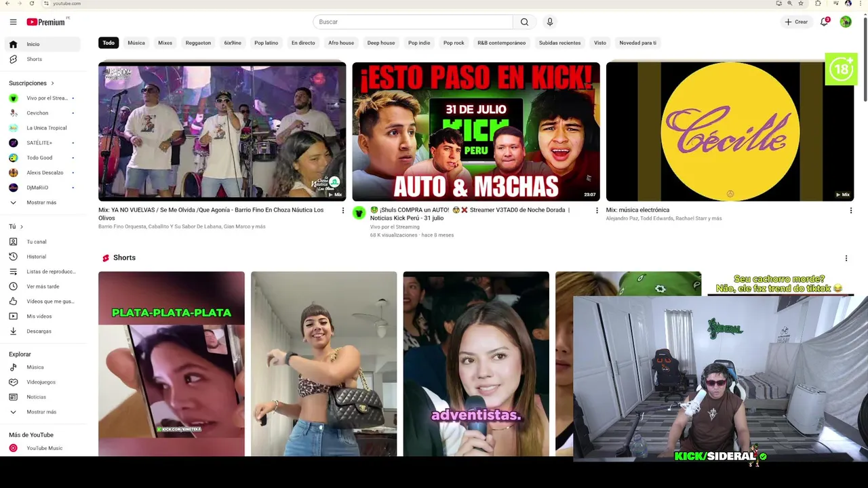This screenshot has height=488, width=868.
Task: Open Videos que me gustan
Action: pyautogui.click(x=42, y=301)
